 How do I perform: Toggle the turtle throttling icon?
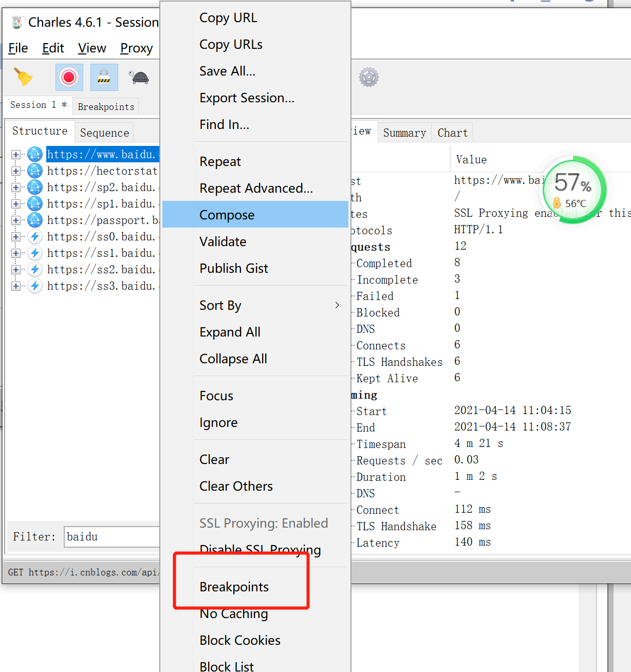tap(139, 78)
